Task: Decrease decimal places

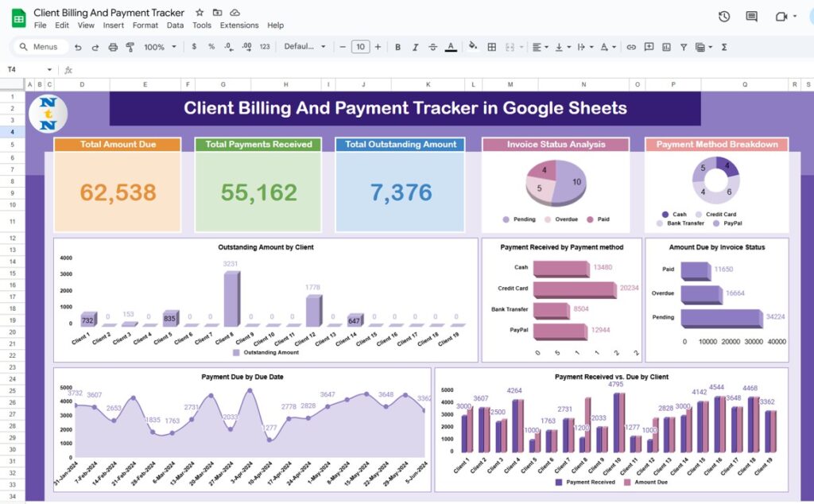Action: click(x=229, y=47)
